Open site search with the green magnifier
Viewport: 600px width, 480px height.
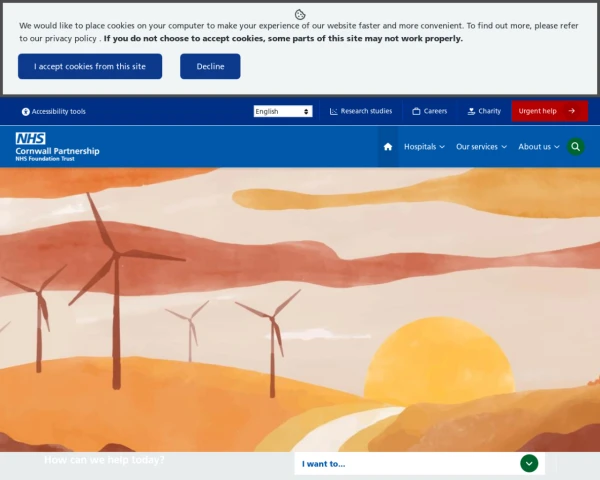point(576,147)
